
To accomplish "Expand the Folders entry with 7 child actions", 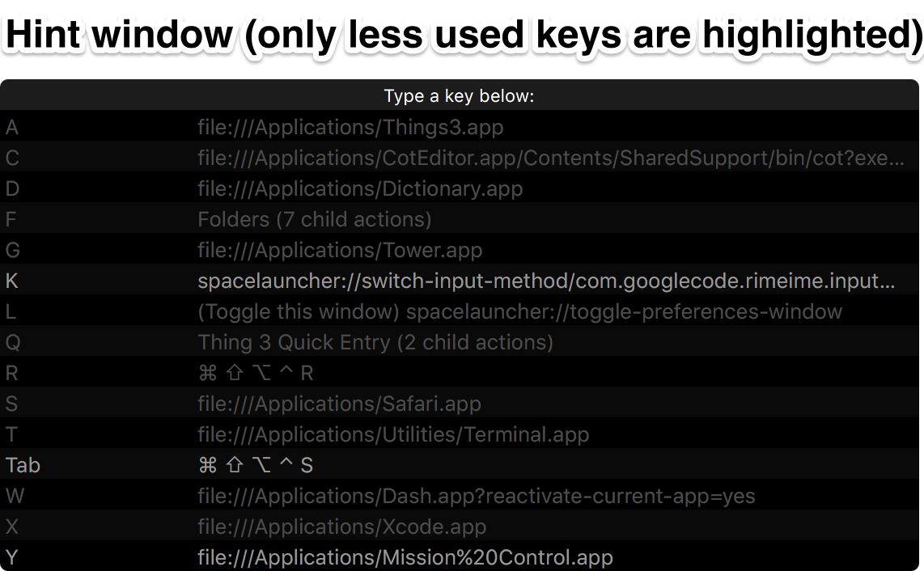I will coord(316,219).
